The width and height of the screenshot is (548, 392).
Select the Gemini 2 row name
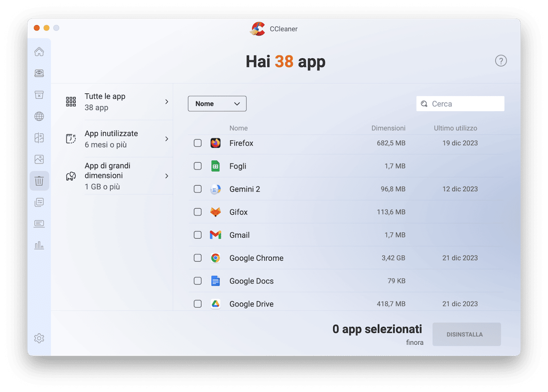[245, 189]
